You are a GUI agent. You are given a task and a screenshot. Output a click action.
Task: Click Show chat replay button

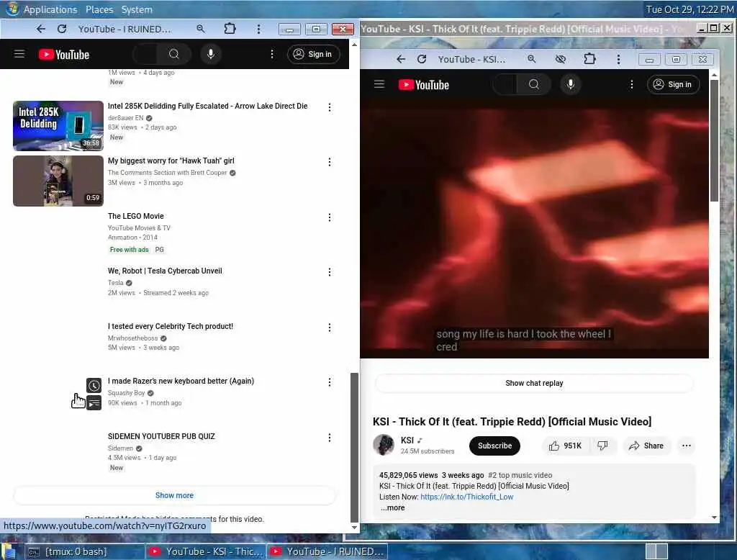[x=534, y=383]
